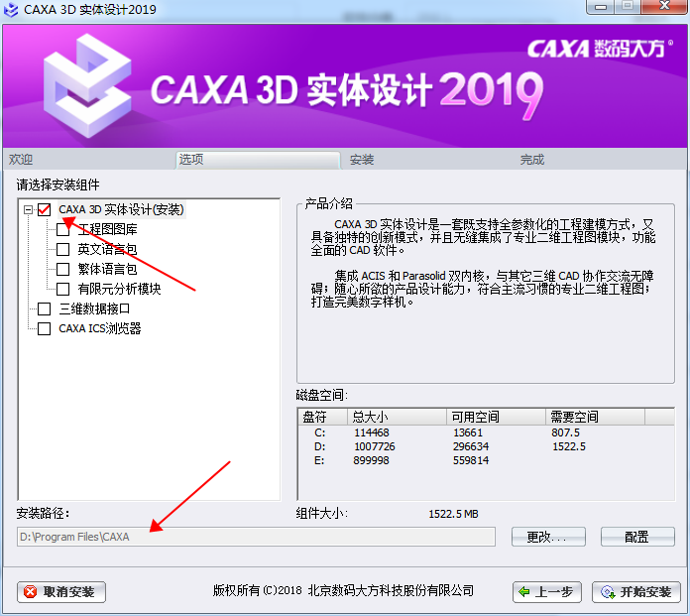Select the E: drive row

click(x=486, y=460)
